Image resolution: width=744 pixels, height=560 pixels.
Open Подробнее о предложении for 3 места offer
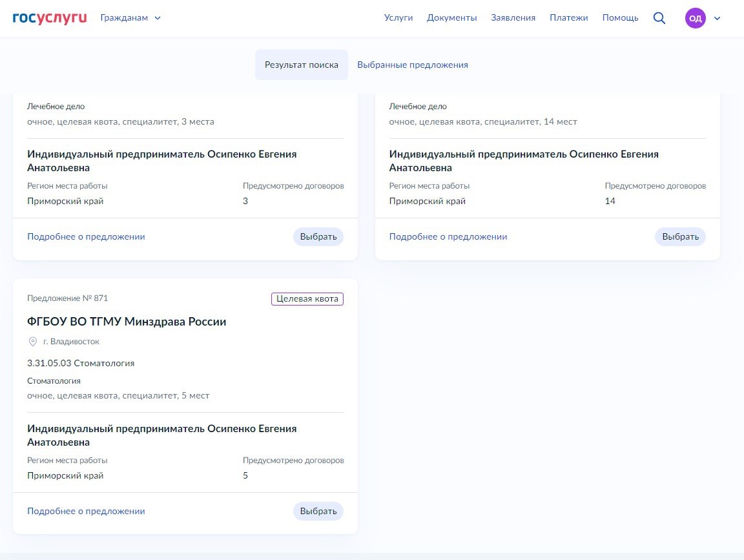coord(86,236)
